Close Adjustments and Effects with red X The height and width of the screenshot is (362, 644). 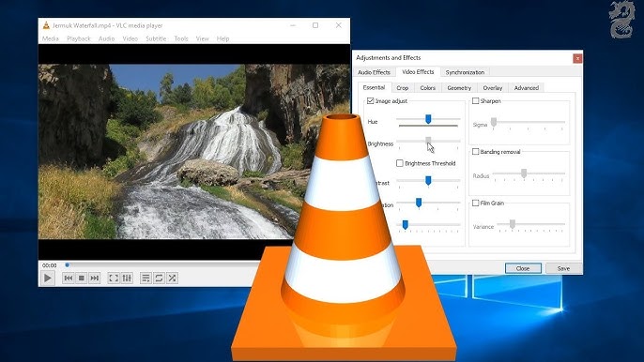coord(577,58)
